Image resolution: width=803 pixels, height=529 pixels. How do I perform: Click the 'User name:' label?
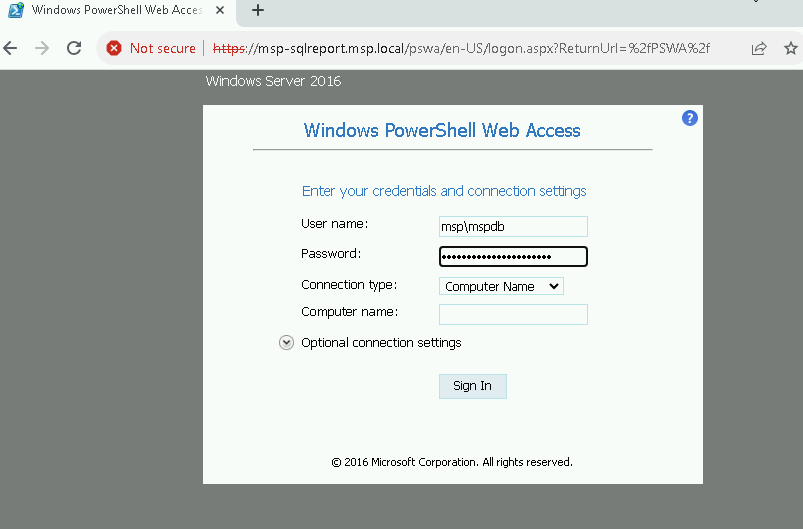tap(334, 224)
